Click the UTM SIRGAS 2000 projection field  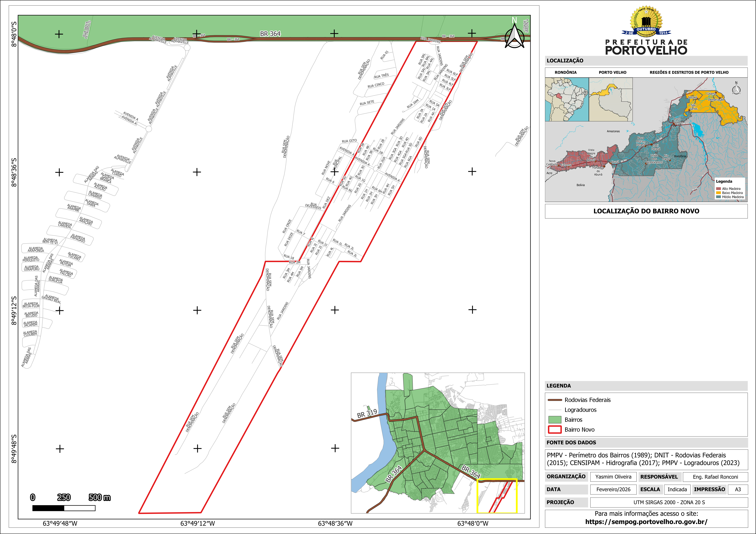[669, 502]
